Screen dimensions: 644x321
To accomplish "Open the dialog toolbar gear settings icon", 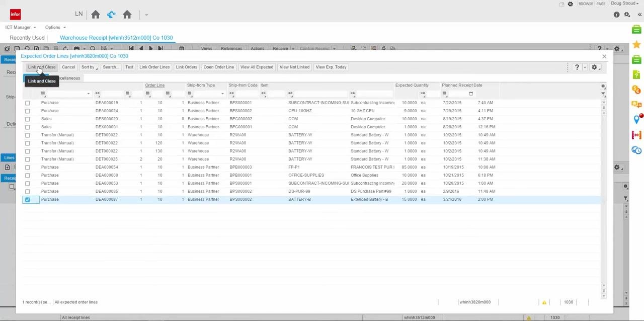I will [x=594, y=67].
